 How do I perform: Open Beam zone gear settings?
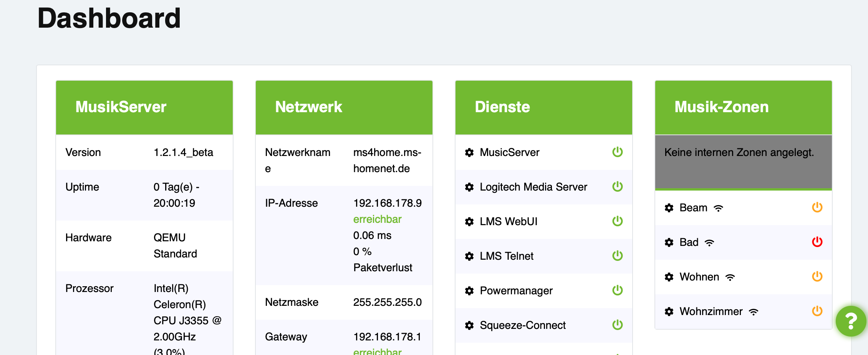point(669,208)
